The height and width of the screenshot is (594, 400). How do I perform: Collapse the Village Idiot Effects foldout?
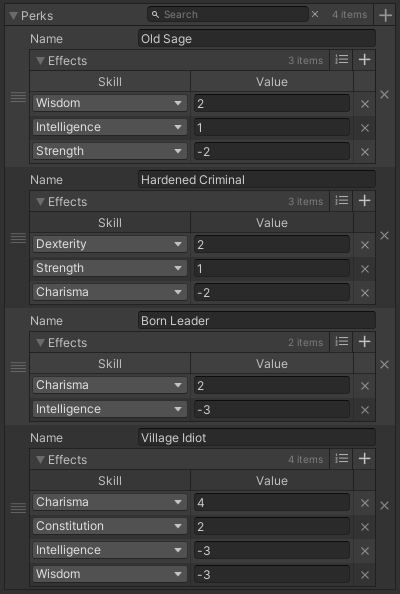(40, 460)
